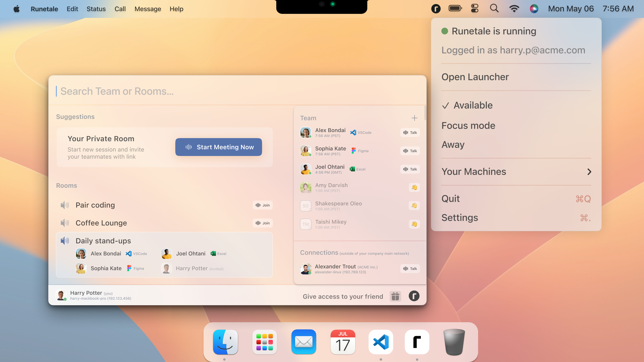Open the Help menu
Image resolution: width=644 pixels, height=362 pixels.
point(176,9)
